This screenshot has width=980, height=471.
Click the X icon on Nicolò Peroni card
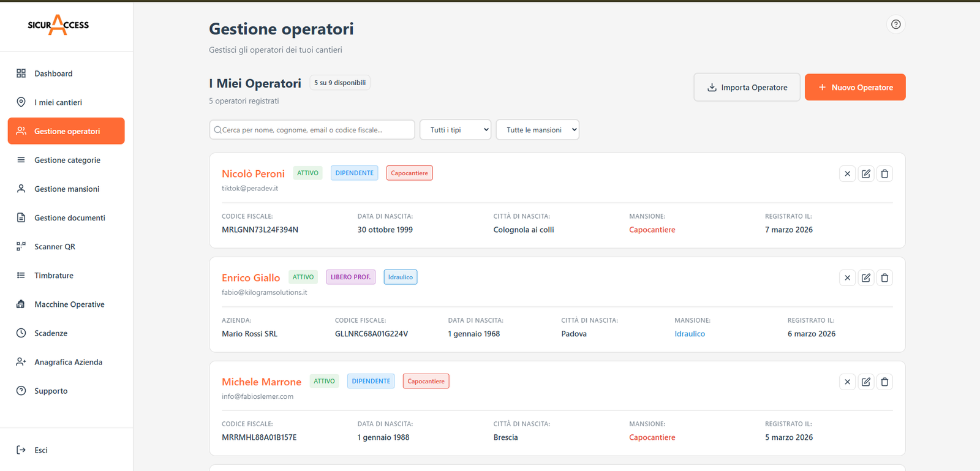tap(847, 174)
